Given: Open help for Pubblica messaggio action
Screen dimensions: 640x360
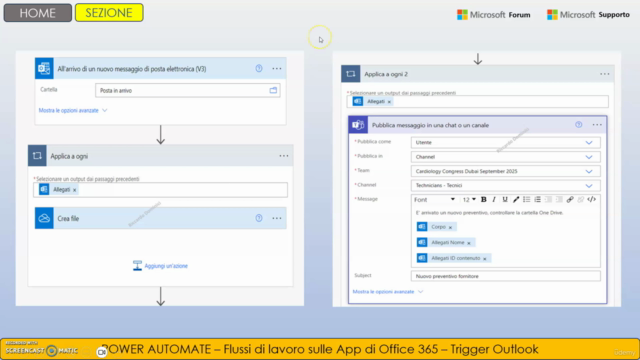Looking at the screenshot, I should 579,125.
